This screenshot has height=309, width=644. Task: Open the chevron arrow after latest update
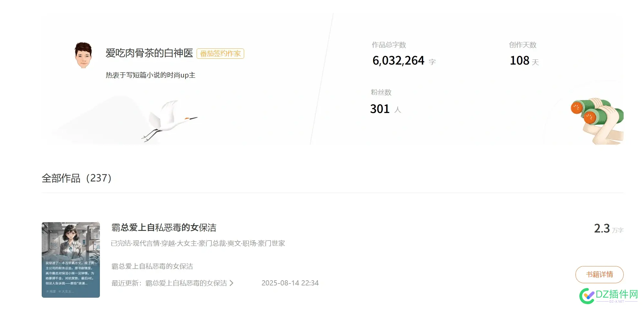click(231, 283)
